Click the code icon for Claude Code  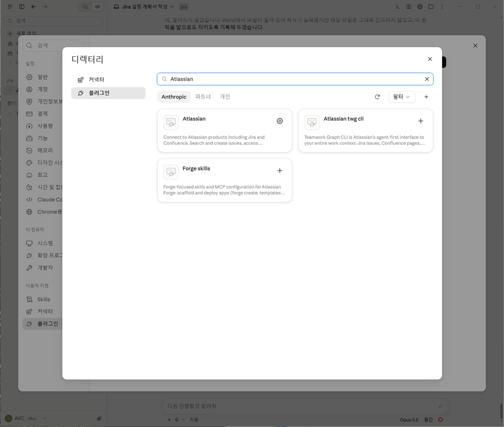pos(29,200)
